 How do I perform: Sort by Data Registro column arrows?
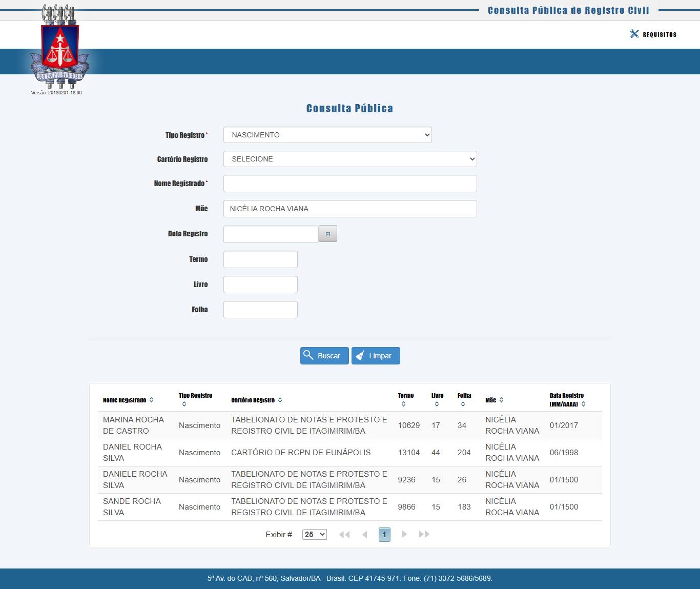tap(583, 404)
